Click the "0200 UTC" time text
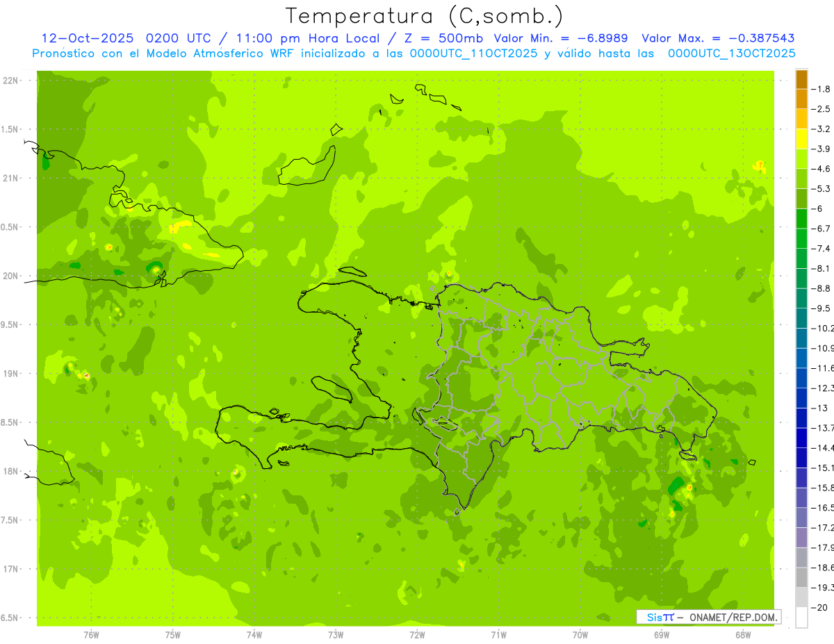 [x=179, y=38]
